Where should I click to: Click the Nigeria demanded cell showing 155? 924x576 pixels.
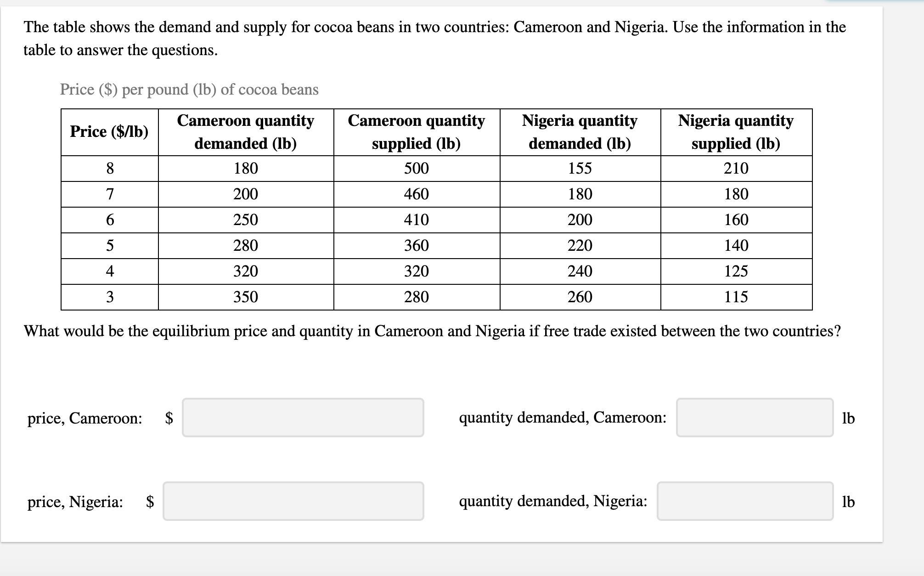[580, 169]
